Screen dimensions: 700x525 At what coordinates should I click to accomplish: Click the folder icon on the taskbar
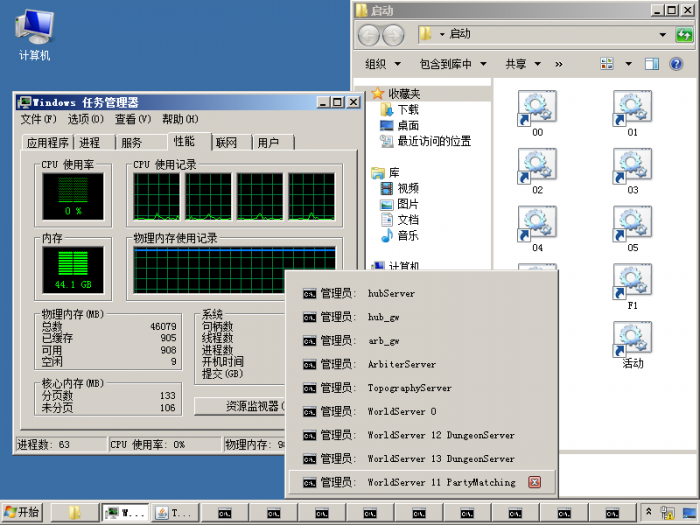pos(74,513)
